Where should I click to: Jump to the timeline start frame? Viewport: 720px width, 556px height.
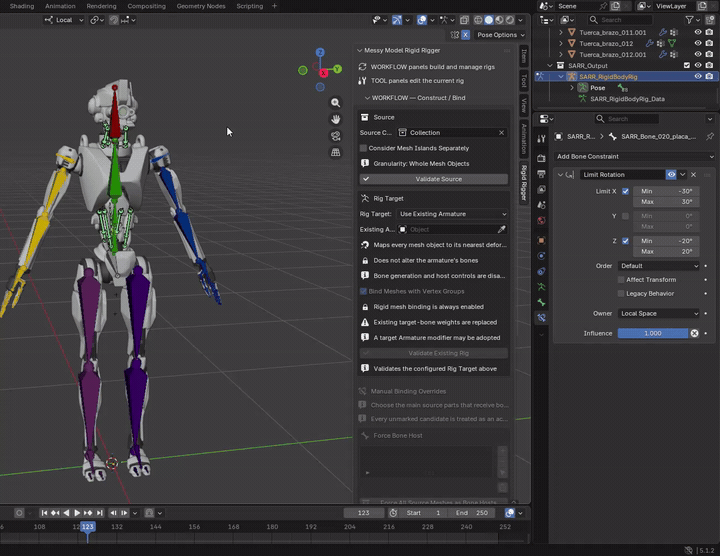(44, 513)
